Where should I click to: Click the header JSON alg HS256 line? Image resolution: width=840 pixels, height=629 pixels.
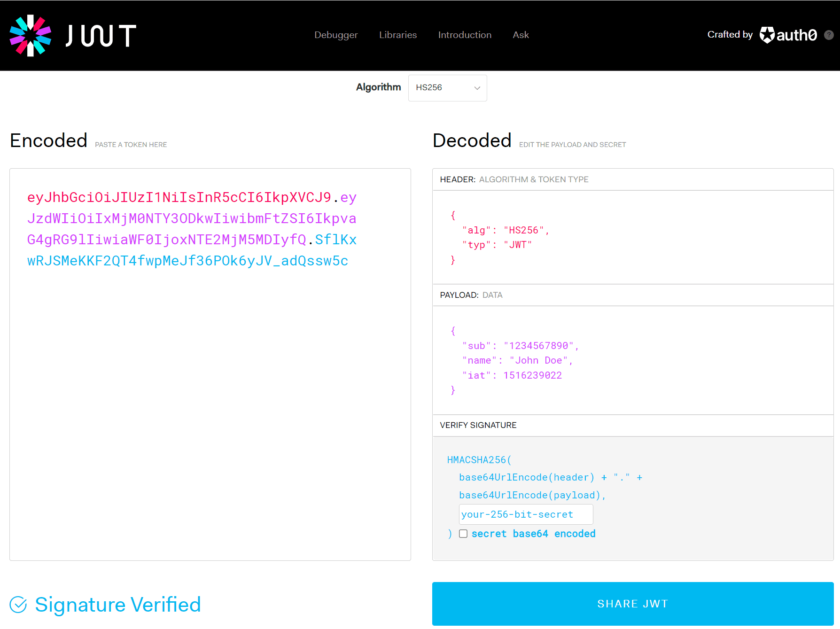point(506,230)
